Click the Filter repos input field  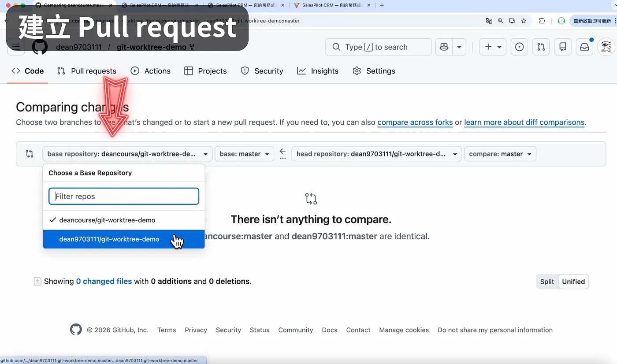pyautogui.click(x=124, y=197)
